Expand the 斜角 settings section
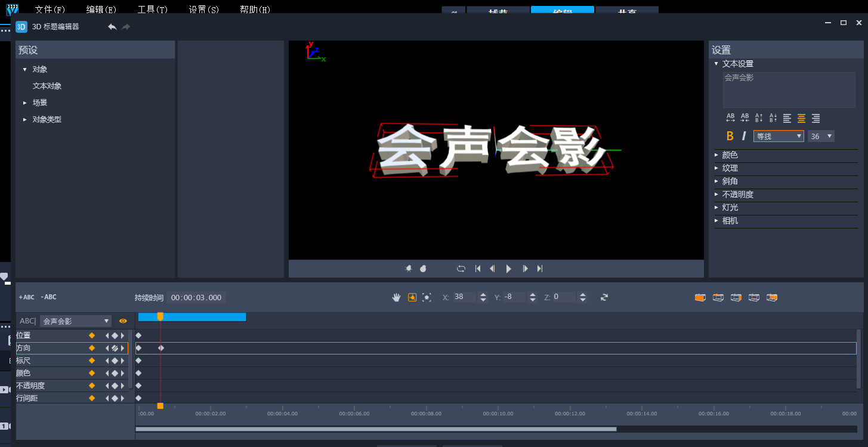 716,181
